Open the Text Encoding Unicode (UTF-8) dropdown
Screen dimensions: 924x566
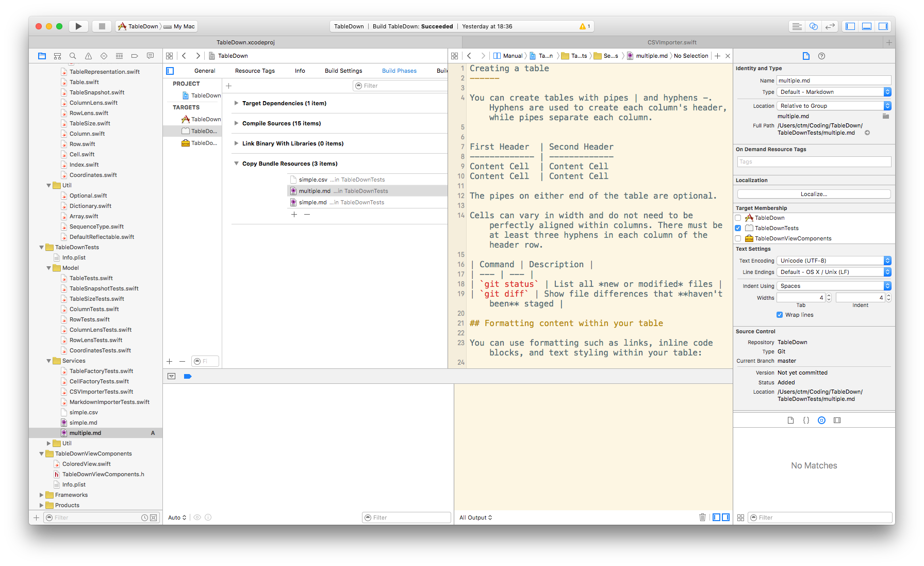pos(834,261)
